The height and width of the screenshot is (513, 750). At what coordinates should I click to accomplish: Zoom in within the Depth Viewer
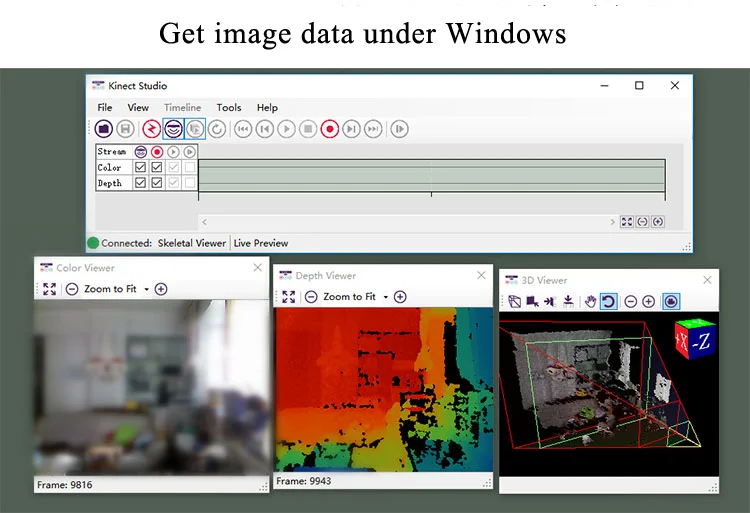click(400, 296)
